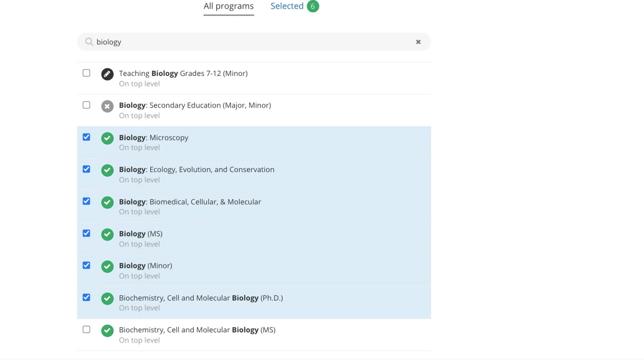
Task: Uncheck the Biochemistry, Cell and Molecular Biology (Ph.D.) checkbox
Action: (86, 298)
